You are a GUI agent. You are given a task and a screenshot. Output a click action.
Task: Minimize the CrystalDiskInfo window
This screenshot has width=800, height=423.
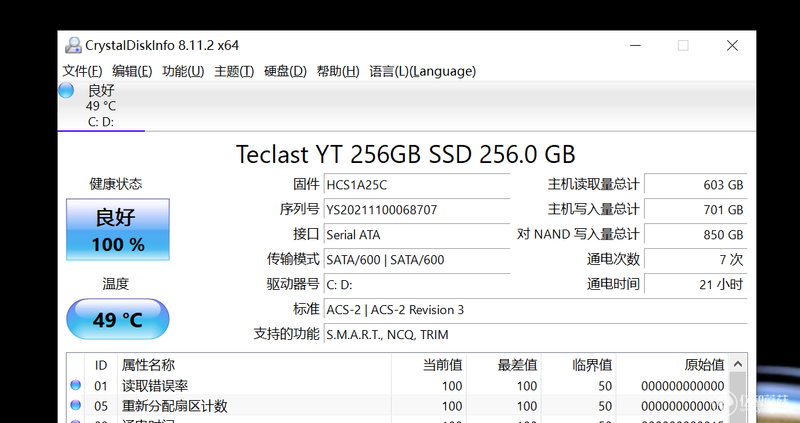pyautogui.click(x=635, y=45)
